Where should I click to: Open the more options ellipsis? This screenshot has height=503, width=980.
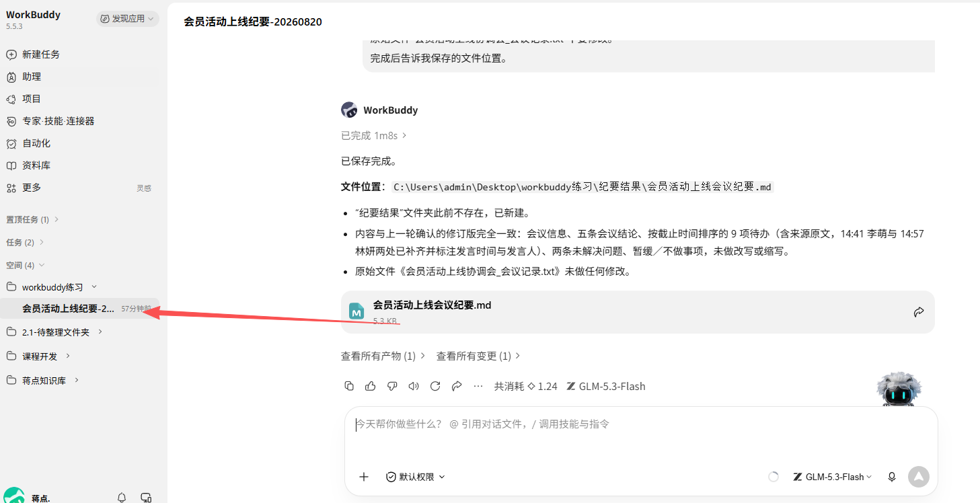click(478, 386)
